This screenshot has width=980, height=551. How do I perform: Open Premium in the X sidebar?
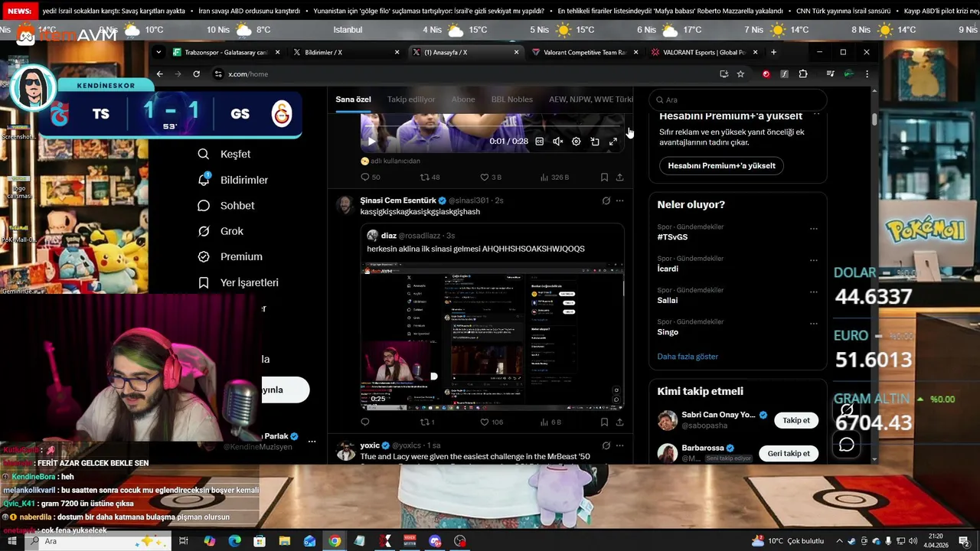(x=230, y=256)
